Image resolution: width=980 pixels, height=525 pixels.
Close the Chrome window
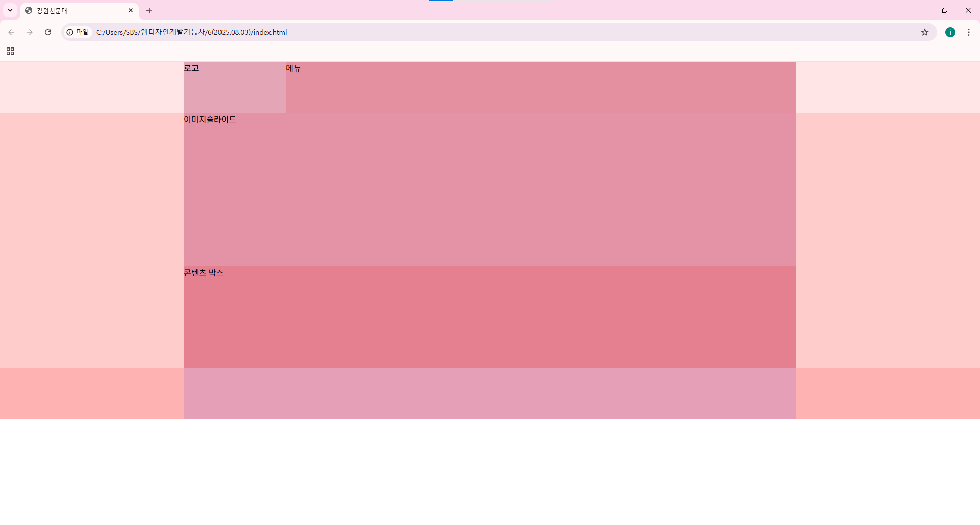968,10
